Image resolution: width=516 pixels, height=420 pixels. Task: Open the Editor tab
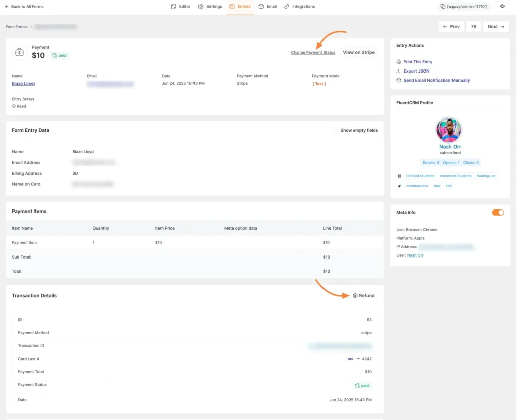click(x=181, y=6)
